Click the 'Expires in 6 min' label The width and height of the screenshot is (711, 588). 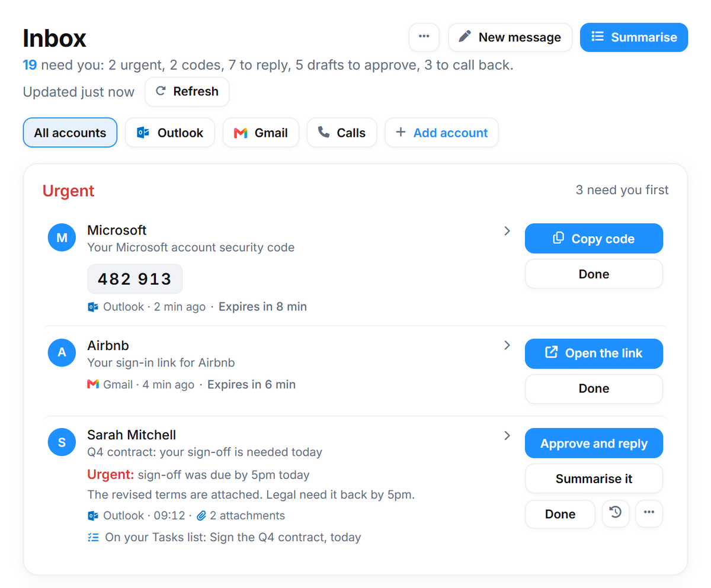[251, 384]
